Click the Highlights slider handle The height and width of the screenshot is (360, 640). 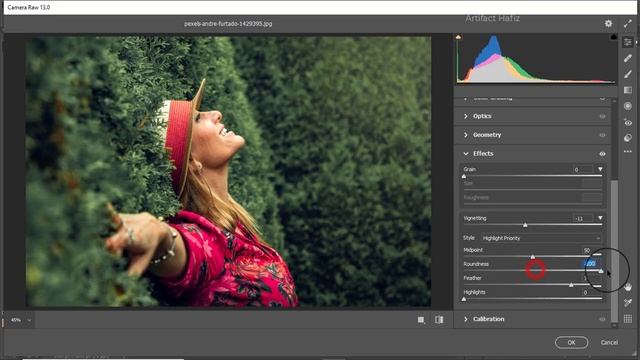(464, 299)
